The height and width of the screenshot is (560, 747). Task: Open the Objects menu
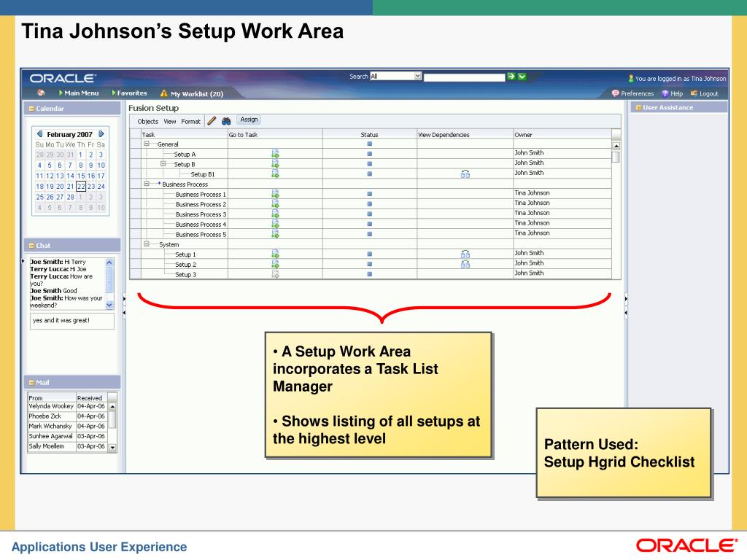point(147,122)
